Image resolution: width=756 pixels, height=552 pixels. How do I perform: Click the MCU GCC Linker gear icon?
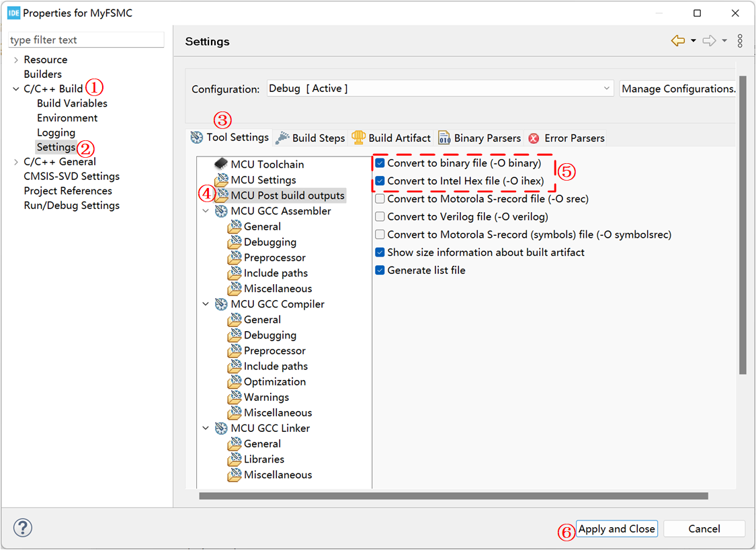(220, 428)
